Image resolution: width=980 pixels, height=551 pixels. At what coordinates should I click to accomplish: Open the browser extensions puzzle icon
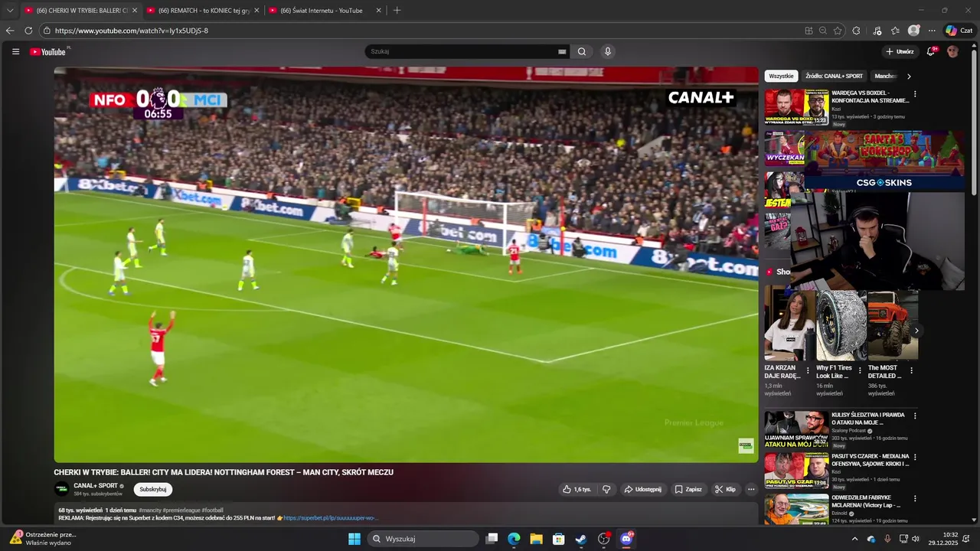pos(856,31)
